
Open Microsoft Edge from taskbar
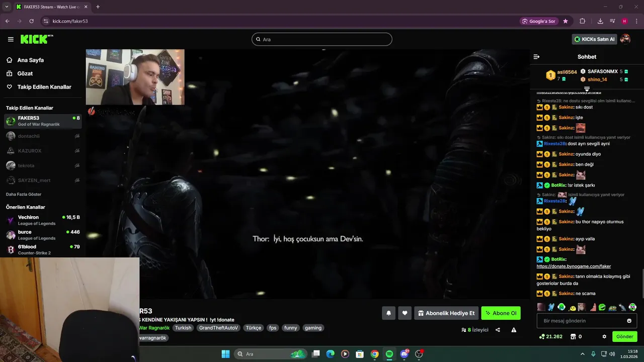(x=330, y=354)
